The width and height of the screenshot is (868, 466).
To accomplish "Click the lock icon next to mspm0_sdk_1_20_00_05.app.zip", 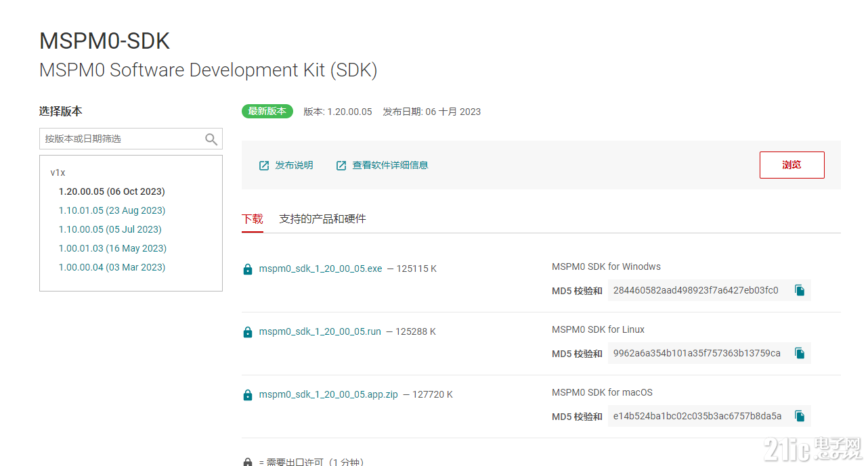I will [248, 395].
